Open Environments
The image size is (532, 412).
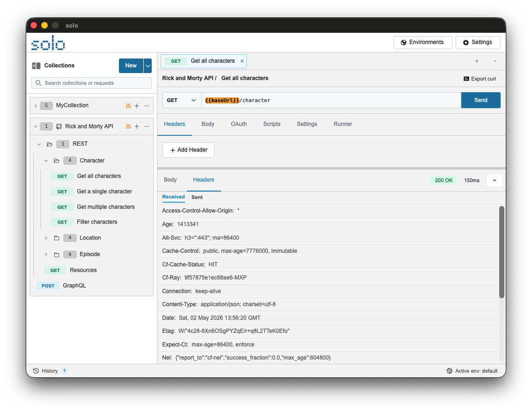(x=422, y=43)
